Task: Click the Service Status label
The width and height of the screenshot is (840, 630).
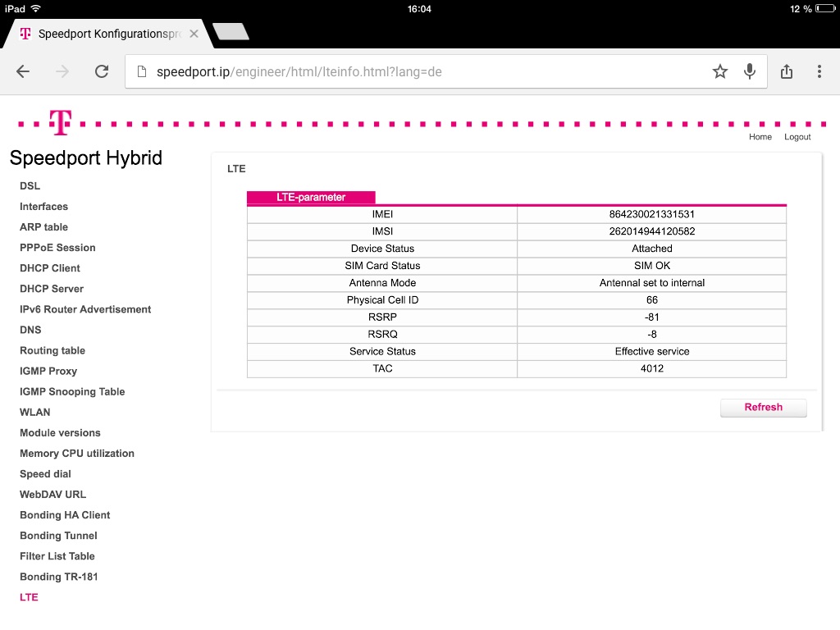Action: pyautogui.click(x=382, y=351)
